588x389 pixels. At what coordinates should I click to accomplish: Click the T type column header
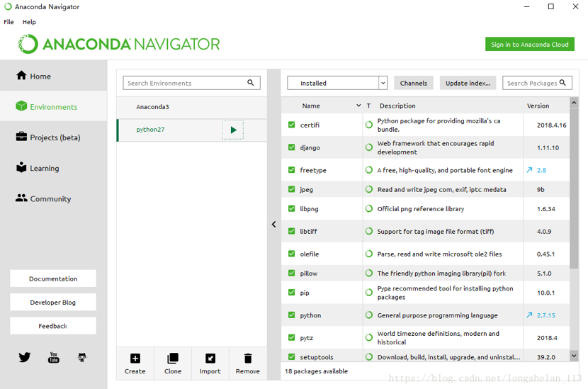pyautogui.click(x=368, y=106)
